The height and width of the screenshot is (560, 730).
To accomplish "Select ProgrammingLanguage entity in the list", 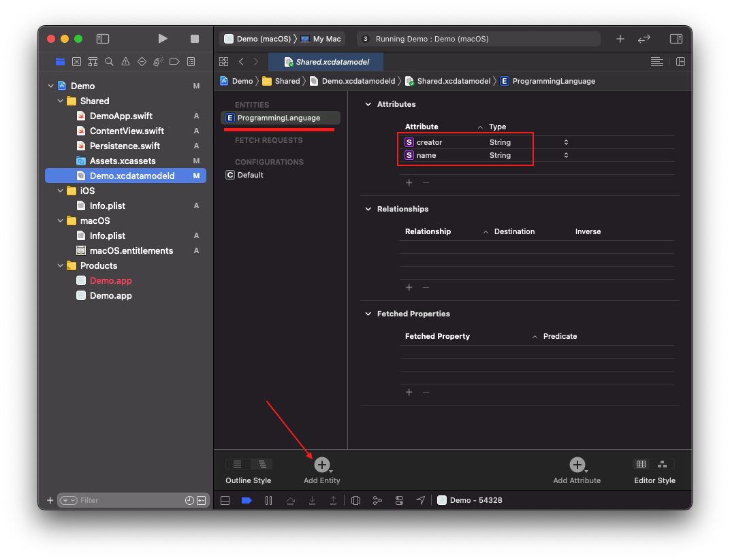I will pyautogui.click(x=279, y=118).
